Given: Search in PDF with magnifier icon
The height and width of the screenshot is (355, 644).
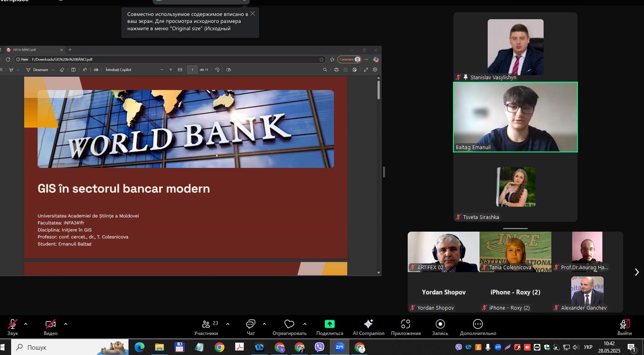Looking at the screenshot, I should tap(325, 70).
